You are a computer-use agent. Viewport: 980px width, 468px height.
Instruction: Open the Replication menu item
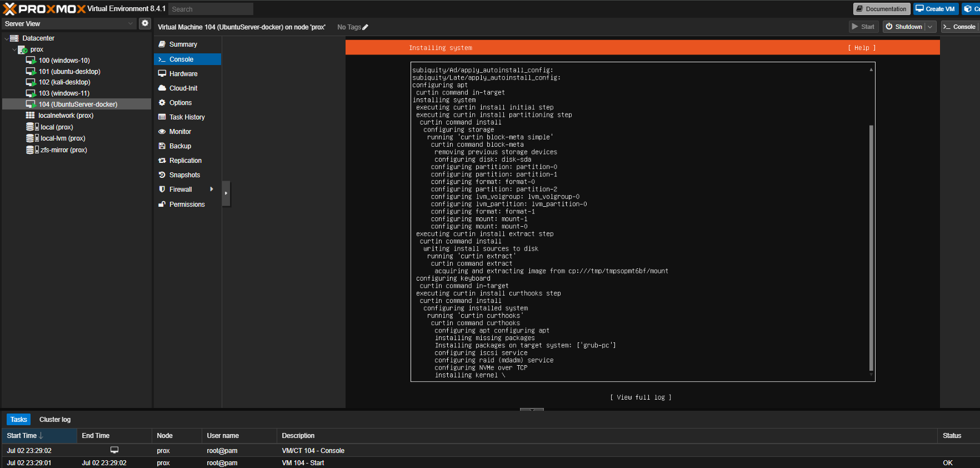coord(188,160)
